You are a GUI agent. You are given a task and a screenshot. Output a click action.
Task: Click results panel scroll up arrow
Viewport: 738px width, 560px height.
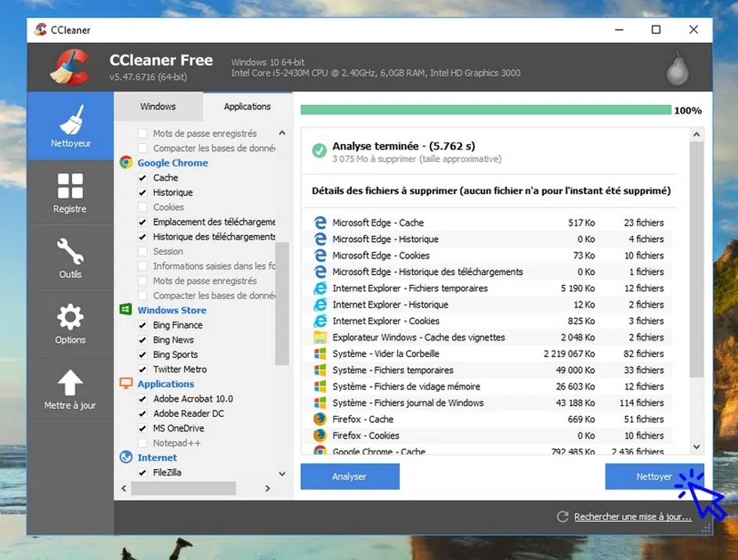(696, 135)
